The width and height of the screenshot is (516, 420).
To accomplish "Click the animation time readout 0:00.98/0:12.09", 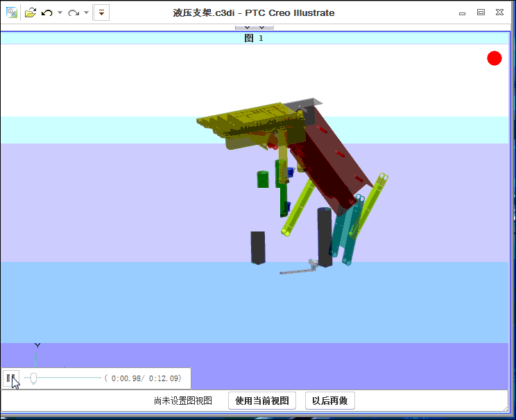I will 143,378.
